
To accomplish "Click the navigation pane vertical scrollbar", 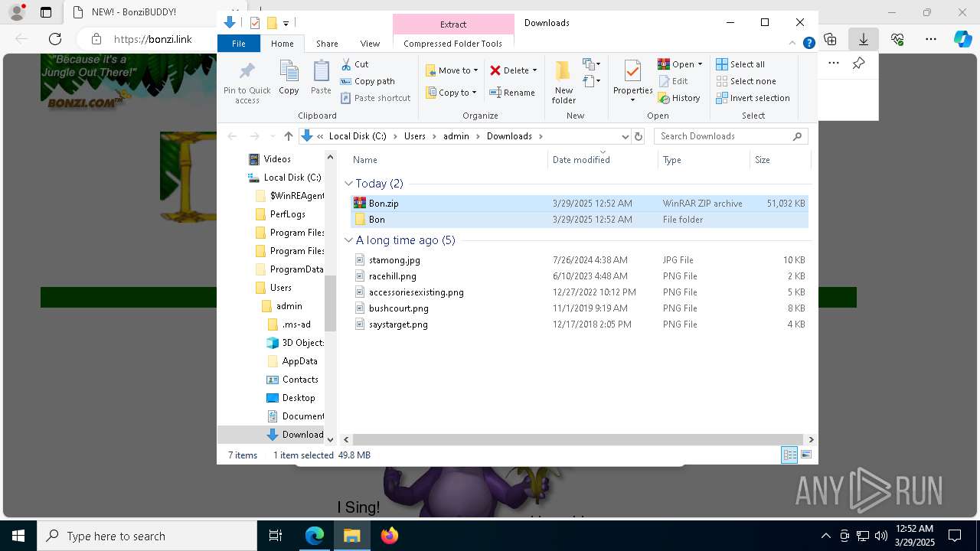I will 330,304.
